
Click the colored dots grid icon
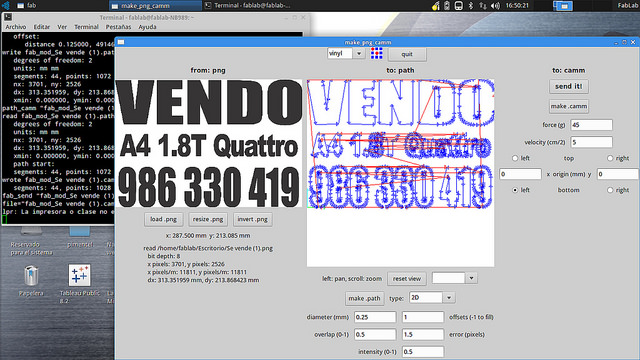coord(376,53)
